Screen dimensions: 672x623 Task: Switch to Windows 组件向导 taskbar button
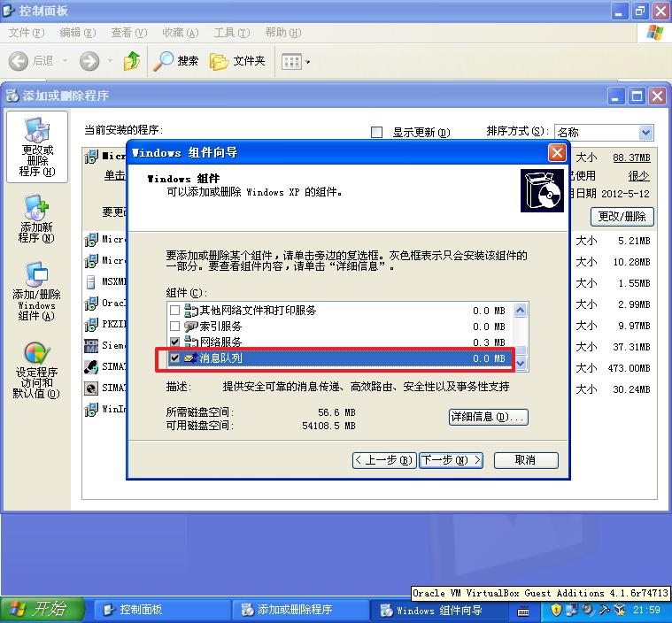click(x=438, y=610)
